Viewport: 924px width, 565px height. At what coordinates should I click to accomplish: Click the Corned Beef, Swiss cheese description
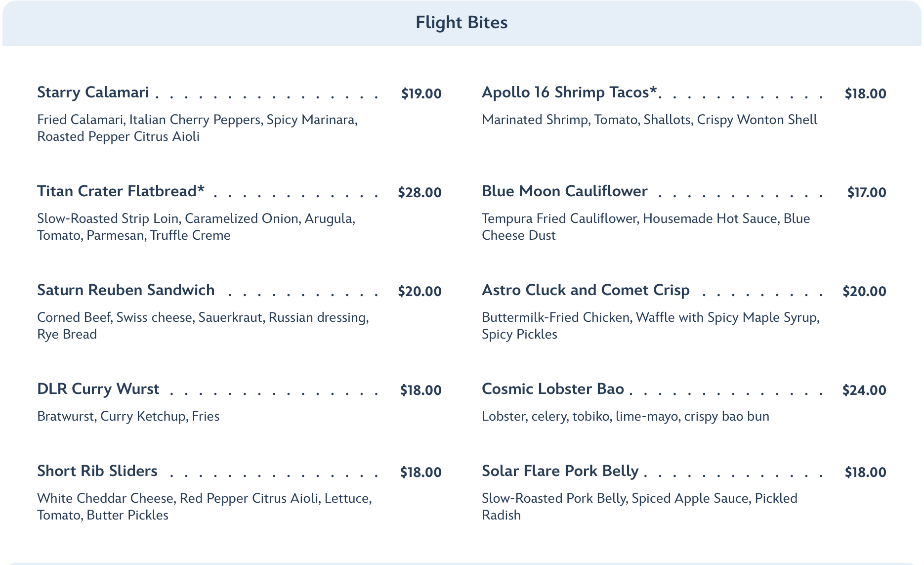[x=203, y=326]
